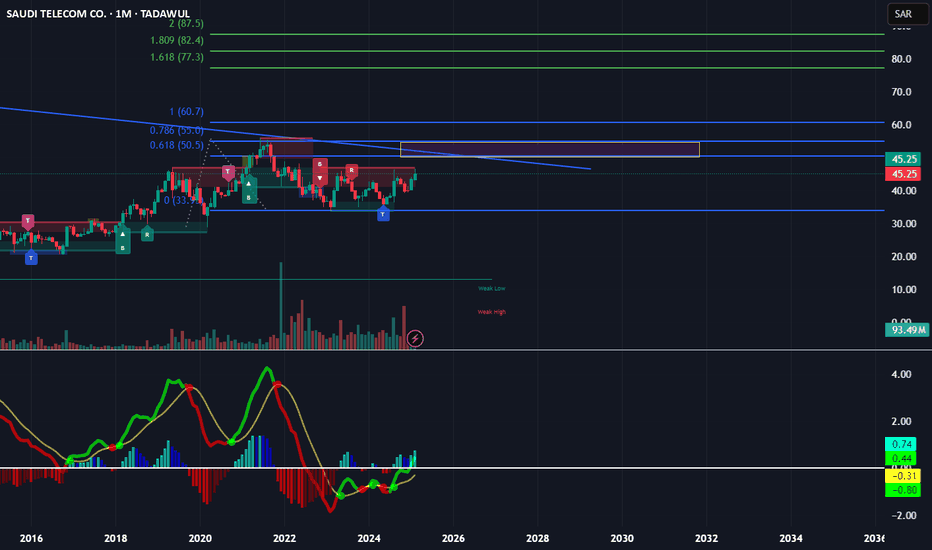Click the 2030 label on time axis
The image size is (932, 550).
(x=622, y=538)
